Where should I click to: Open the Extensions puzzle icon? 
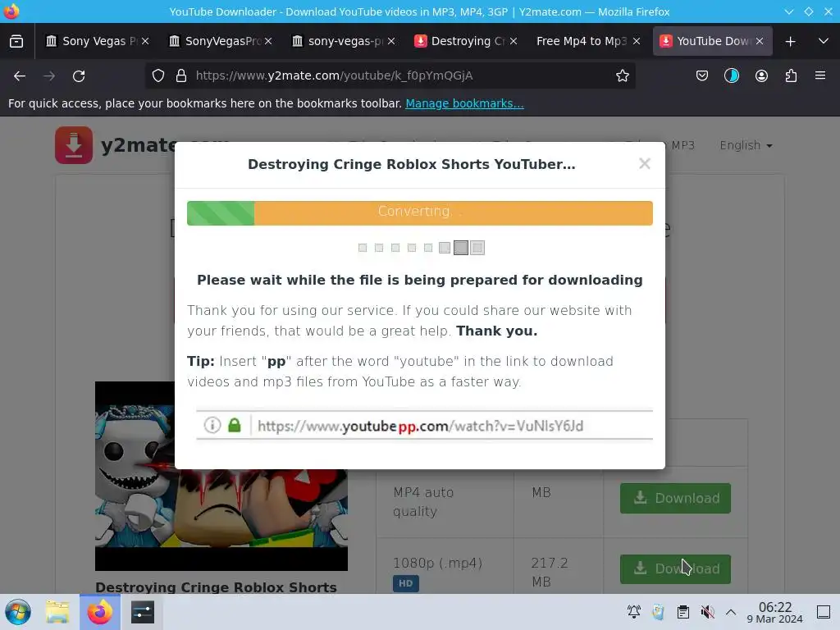[791, 76]
